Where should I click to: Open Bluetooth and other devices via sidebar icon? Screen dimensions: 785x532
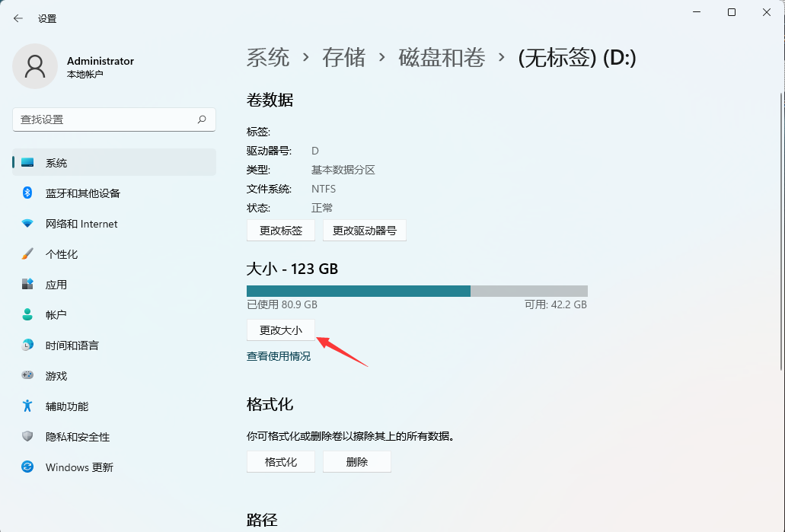[28, 193]
